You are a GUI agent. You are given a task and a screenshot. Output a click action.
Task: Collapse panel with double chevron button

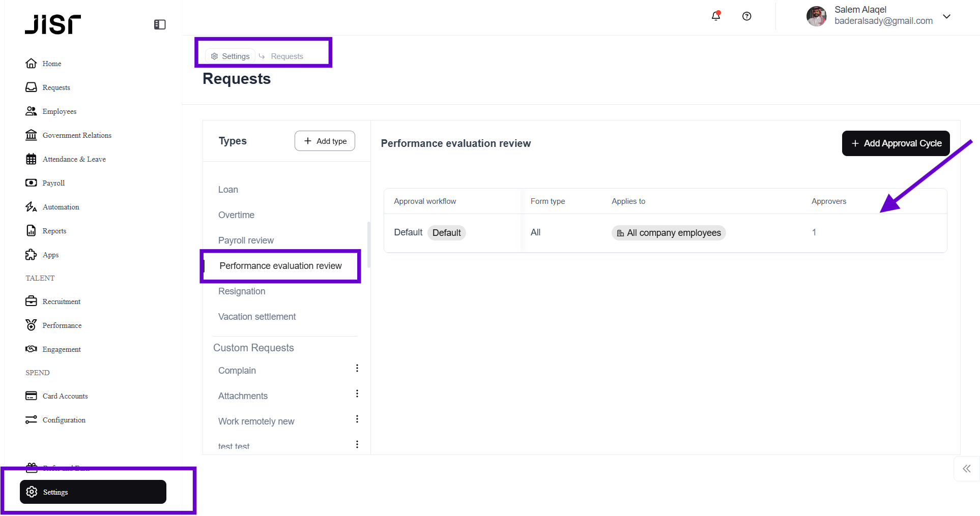tap(966, 469)
